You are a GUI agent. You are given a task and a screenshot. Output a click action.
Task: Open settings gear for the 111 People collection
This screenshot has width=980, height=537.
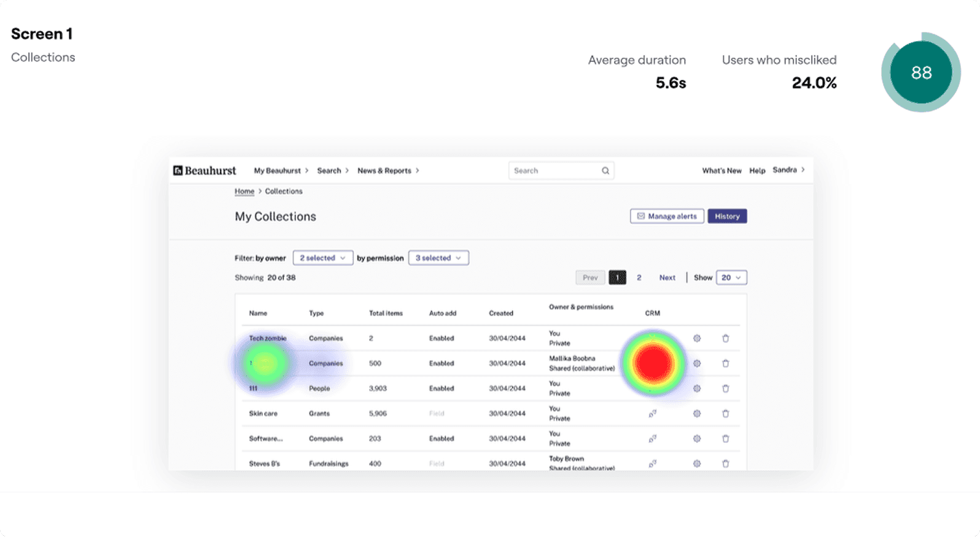(x=697, y=388)
